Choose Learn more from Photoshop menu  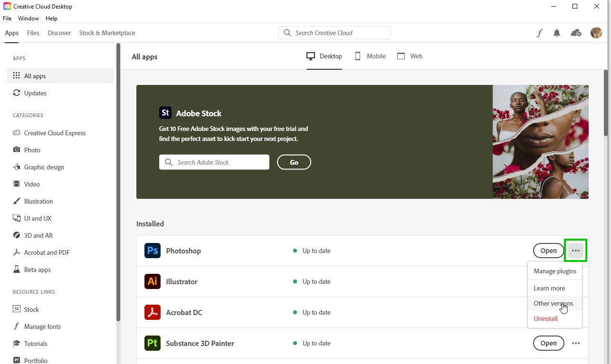coord(555,288)
